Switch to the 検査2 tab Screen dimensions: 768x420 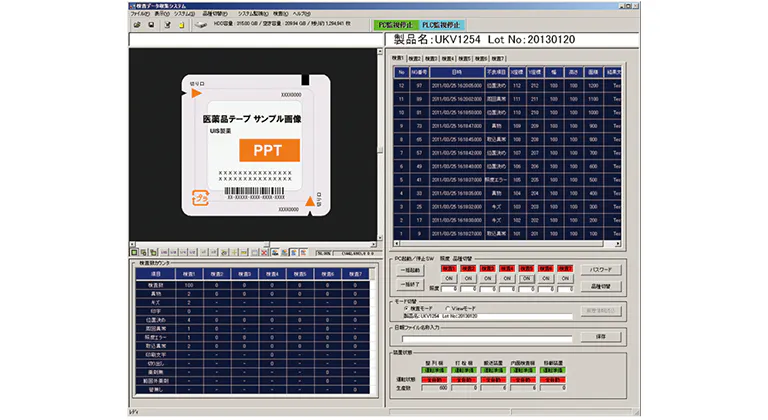click(422, 59)
